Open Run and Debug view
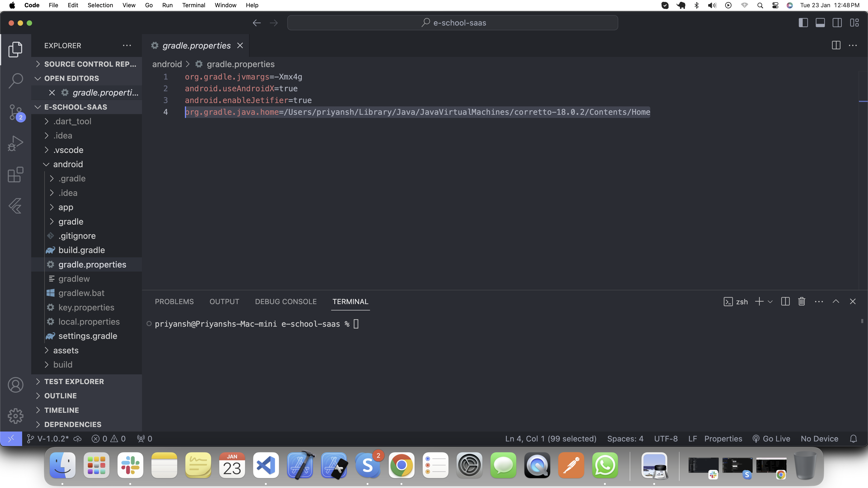The height and width of the screenshot is (488, 868). coord(16,143)
